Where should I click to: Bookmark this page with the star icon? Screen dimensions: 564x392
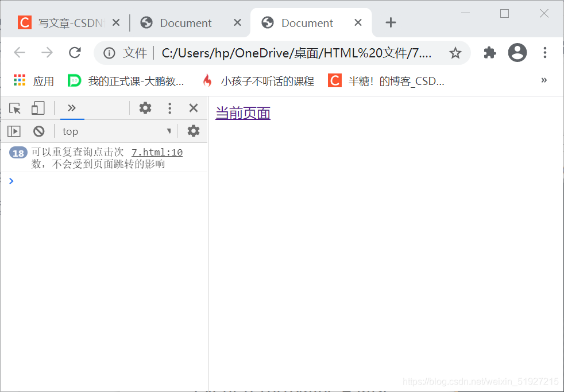[455, 52]
